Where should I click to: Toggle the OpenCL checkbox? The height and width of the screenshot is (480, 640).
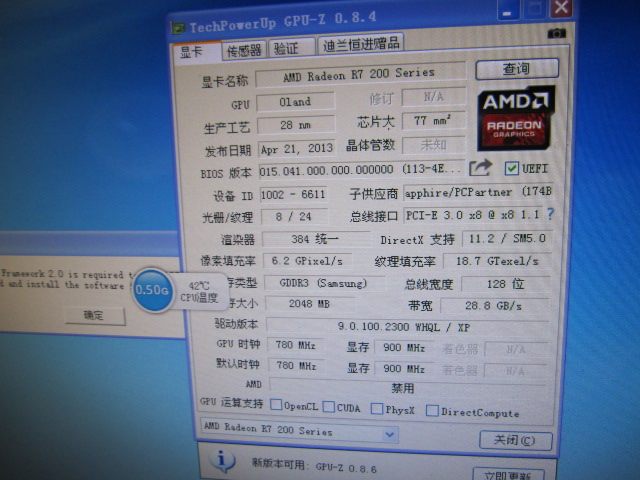click(276, 404)
